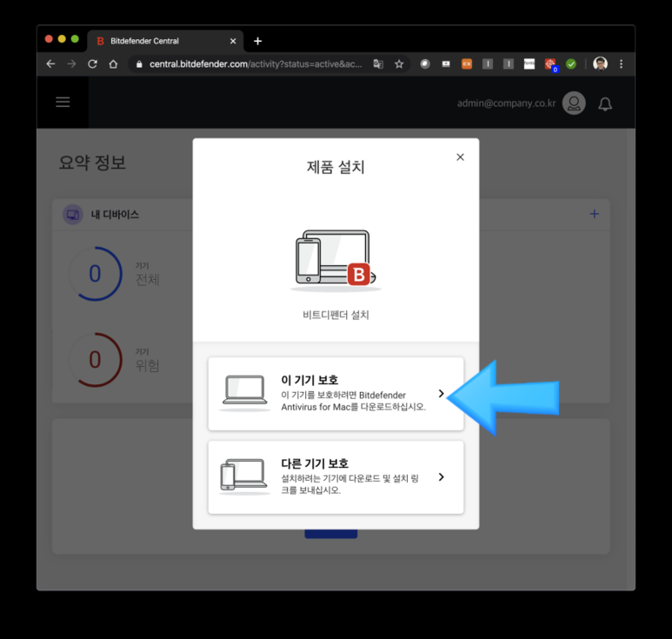Open the Chrome three-dot menu
This screenshot has height=639, width=672.
621,64
